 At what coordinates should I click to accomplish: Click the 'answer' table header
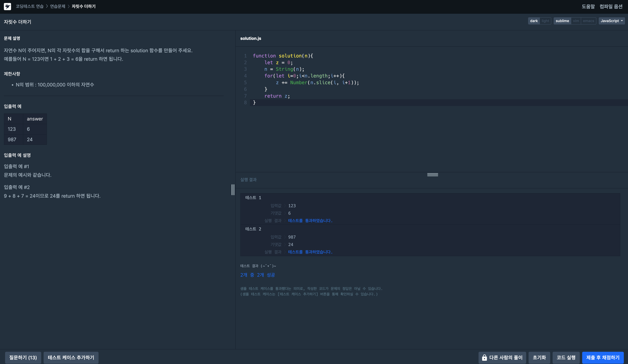pos(35,119)
